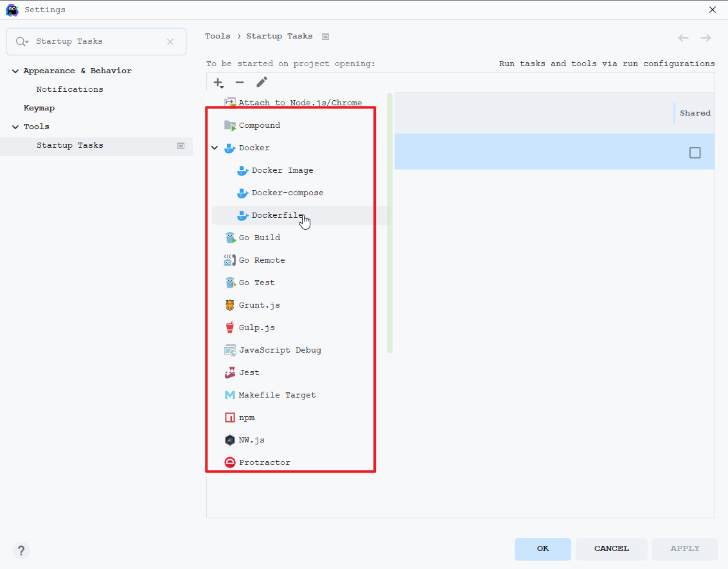Select the Jest label
728x569 pixels.
(249, 372)
